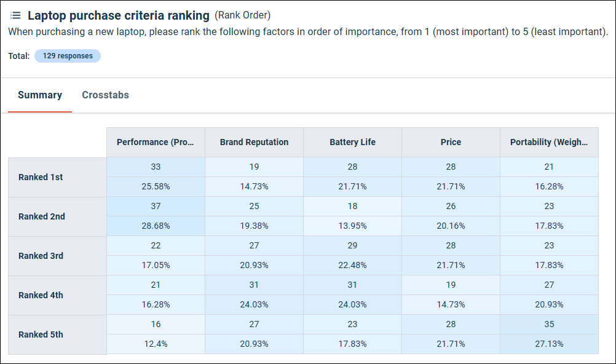Select the Portability column header

549,142
